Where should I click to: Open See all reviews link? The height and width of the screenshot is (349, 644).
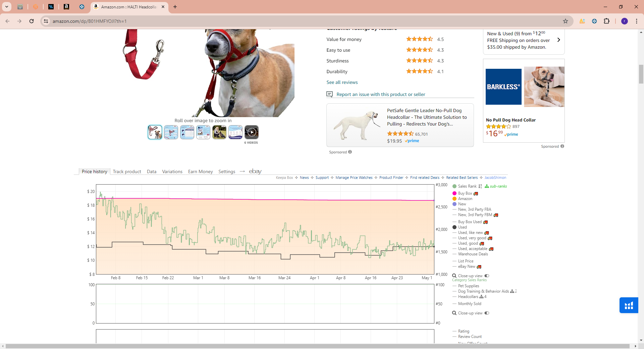342,82
